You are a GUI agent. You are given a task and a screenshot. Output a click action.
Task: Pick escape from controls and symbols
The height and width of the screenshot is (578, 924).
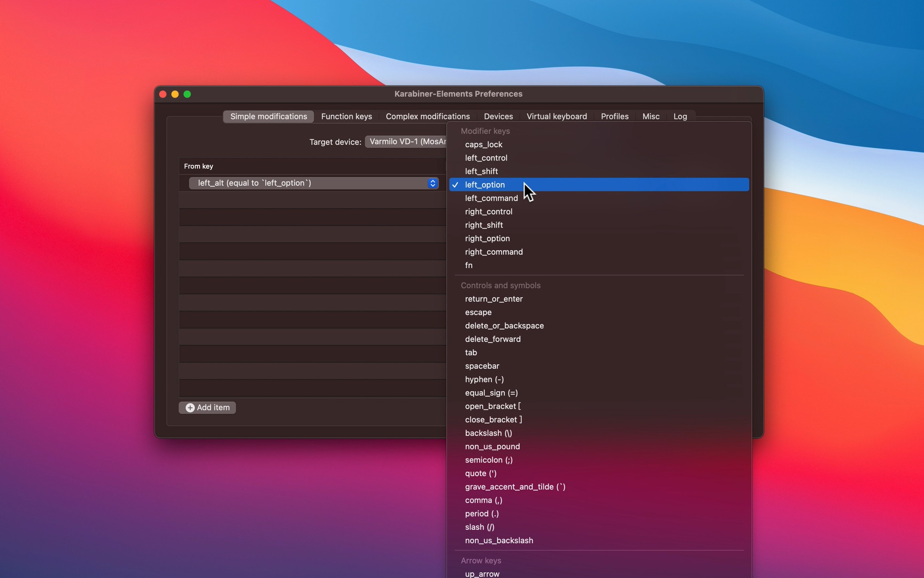point(599,312)
